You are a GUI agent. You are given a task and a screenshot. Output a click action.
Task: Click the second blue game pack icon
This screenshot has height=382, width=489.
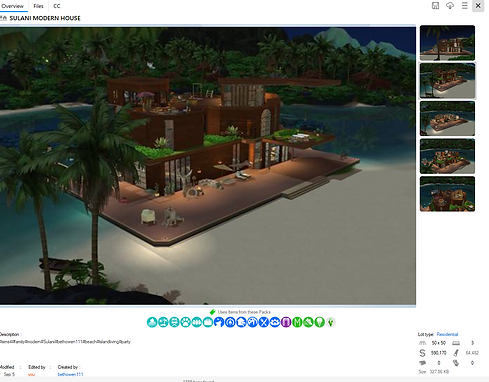click(230, 322)
